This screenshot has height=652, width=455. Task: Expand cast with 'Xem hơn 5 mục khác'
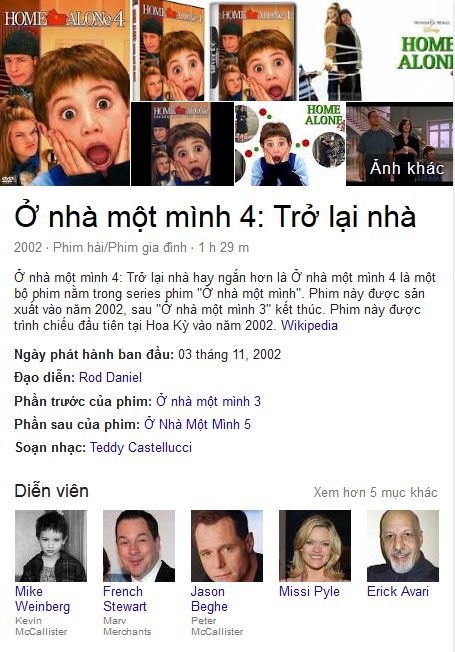click(375, 492)
